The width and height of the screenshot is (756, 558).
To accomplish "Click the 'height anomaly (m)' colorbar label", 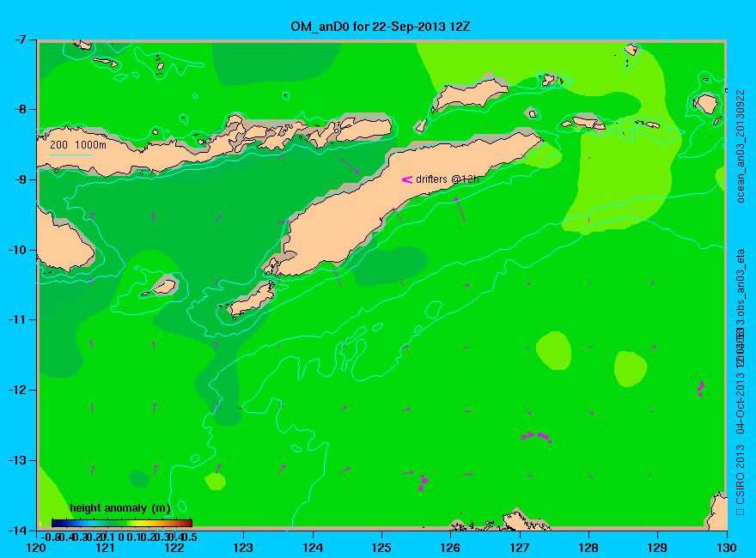I will 120,508.
